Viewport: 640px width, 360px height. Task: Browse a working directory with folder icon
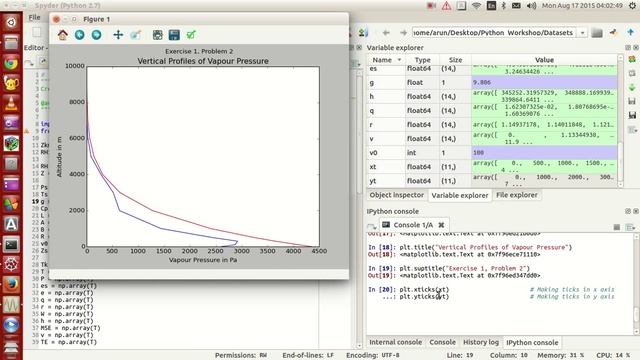597,33
